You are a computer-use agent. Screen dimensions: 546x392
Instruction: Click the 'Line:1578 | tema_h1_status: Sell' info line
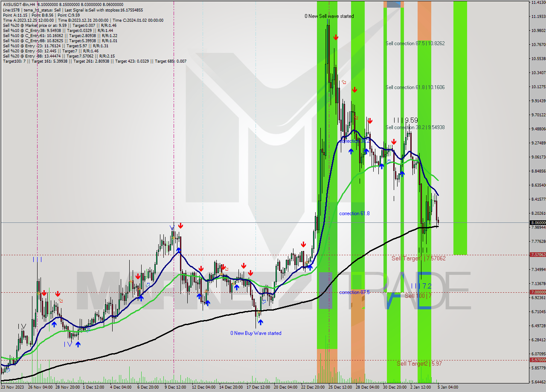tap(73, 10)
